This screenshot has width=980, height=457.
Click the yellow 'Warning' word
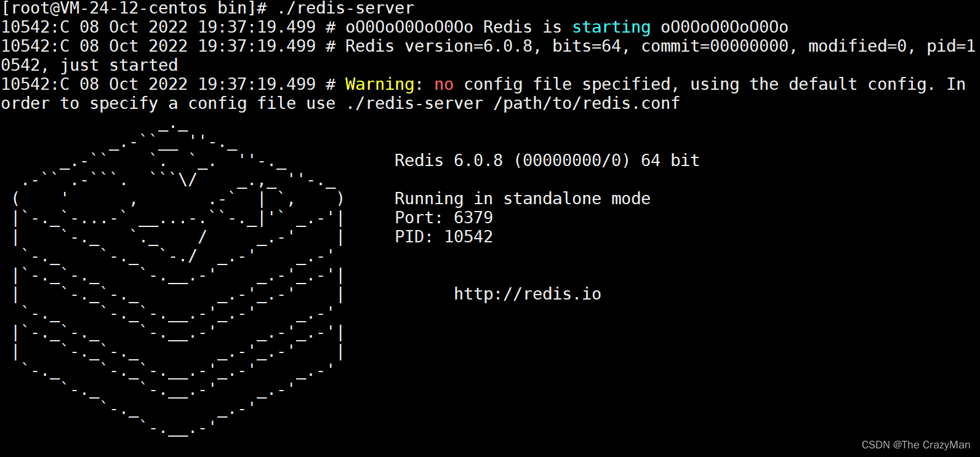(x=380, y=84)
